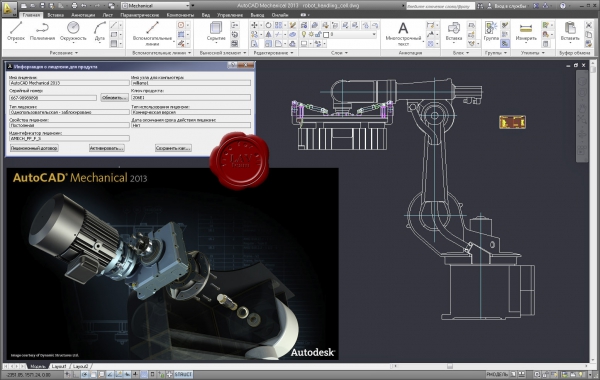Select the Окружность circle tool
The height and width of the screenshot is (380, 600).
pos(73,31)
